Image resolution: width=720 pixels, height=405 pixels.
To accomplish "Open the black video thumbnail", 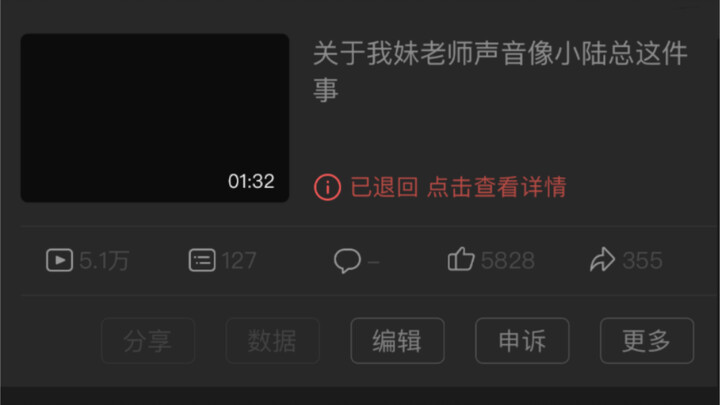I will 155,118.
